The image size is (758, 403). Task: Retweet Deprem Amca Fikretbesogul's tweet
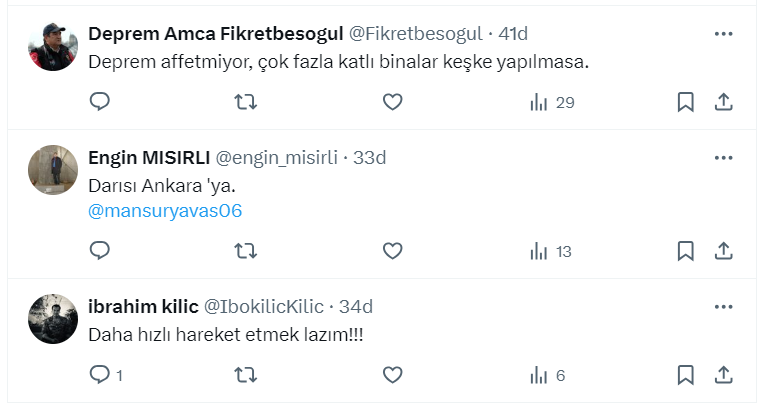(245, 101)
